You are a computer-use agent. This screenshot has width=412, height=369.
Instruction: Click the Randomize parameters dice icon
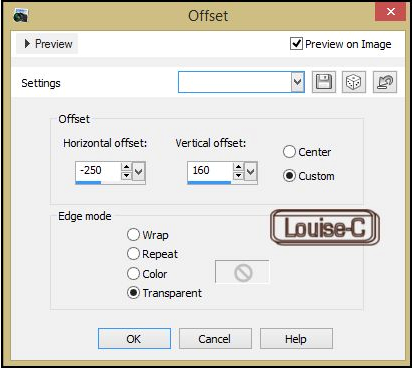(354, 82)
